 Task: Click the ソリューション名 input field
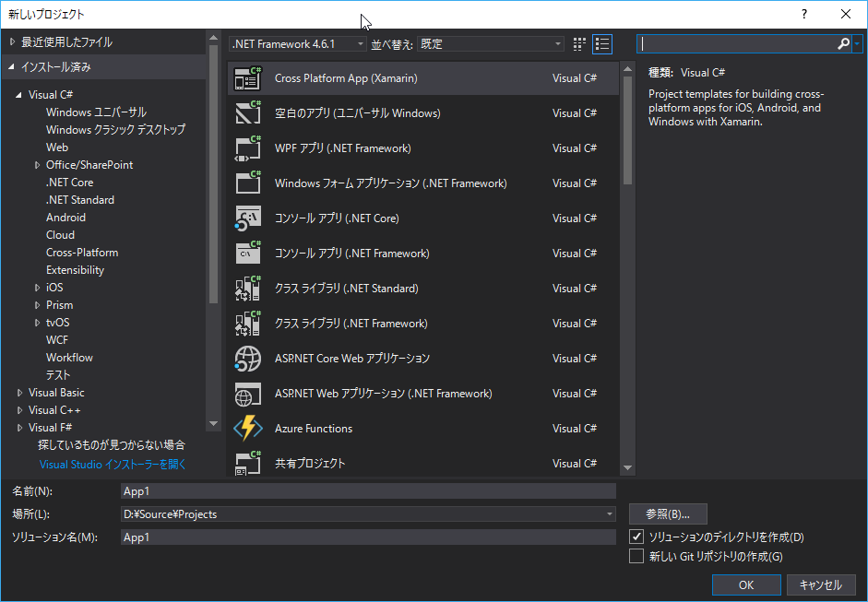pos(368,537)
